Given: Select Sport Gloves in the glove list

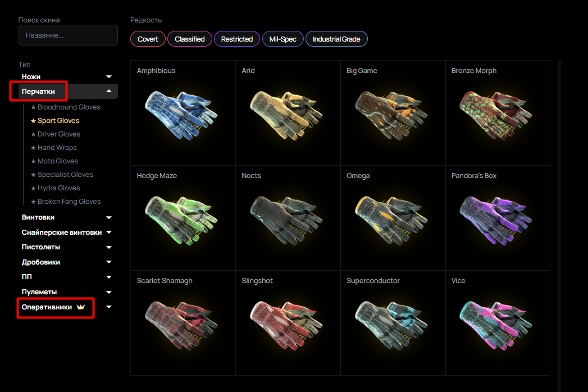Looking at the screenshot, I should [55, 121].
